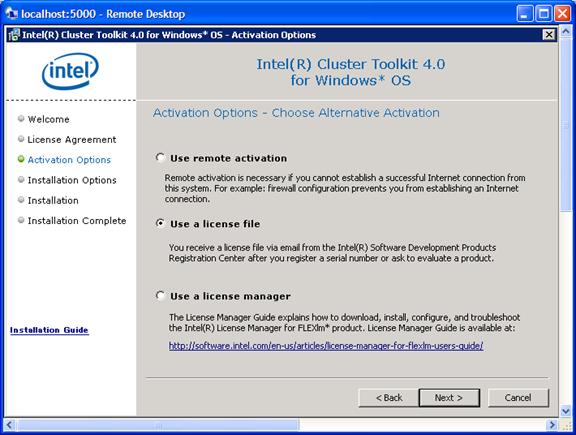Screen dimensions: 576x435
Task: Open the license manager FLEXlm users guide URL
Action: click(x=326, y=346)
